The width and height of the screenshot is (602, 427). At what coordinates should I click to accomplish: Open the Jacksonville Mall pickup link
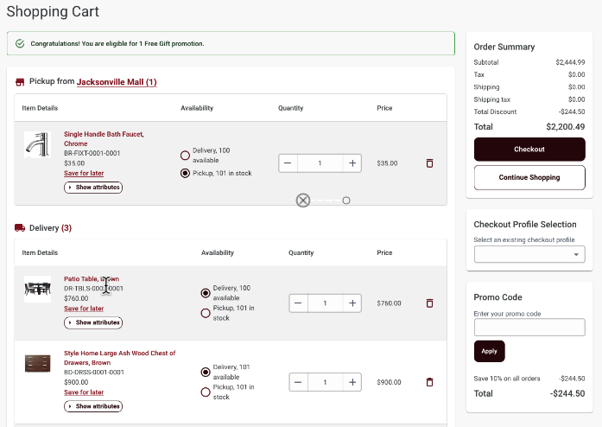[x=116, y=82]
